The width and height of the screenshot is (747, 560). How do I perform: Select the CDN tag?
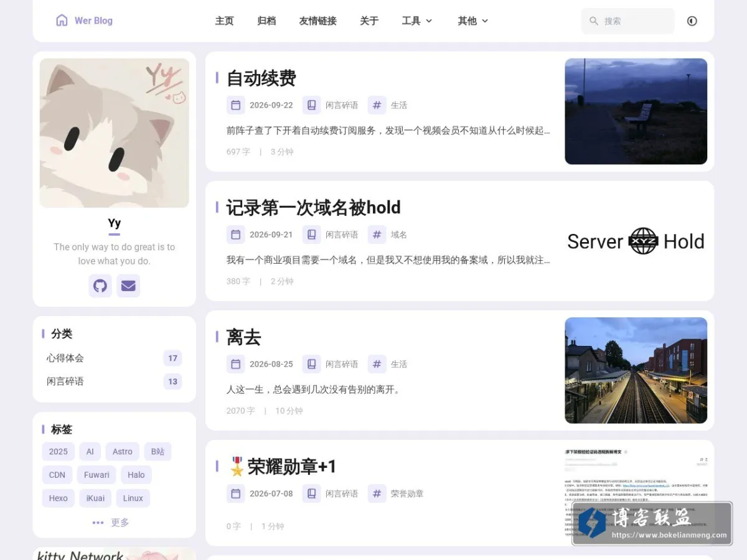57,475
